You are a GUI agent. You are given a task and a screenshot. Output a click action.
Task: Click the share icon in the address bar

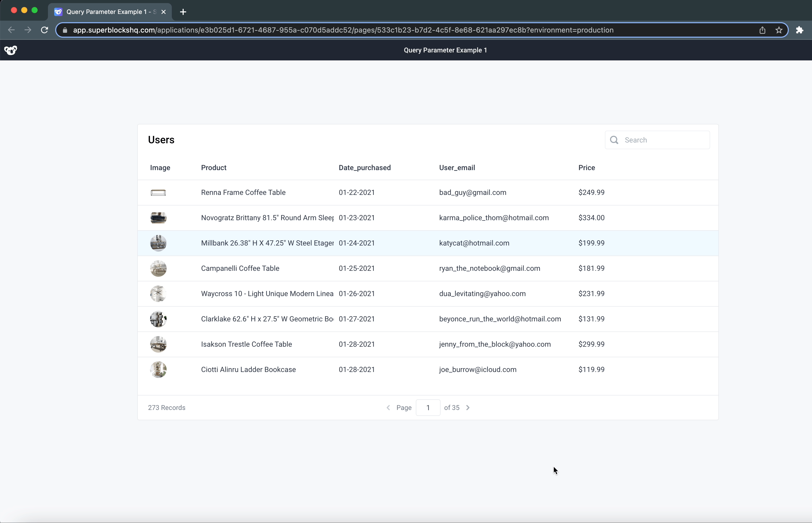point(762,30)
